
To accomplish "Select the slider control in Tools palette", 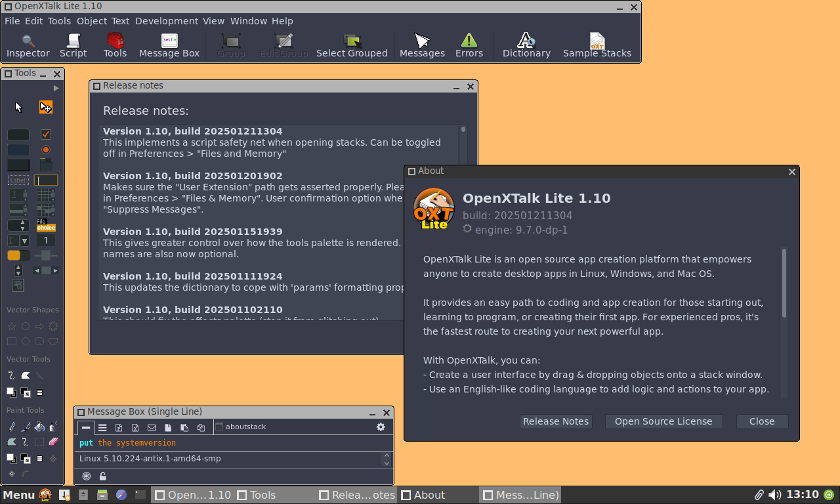I will coord(46,255).
